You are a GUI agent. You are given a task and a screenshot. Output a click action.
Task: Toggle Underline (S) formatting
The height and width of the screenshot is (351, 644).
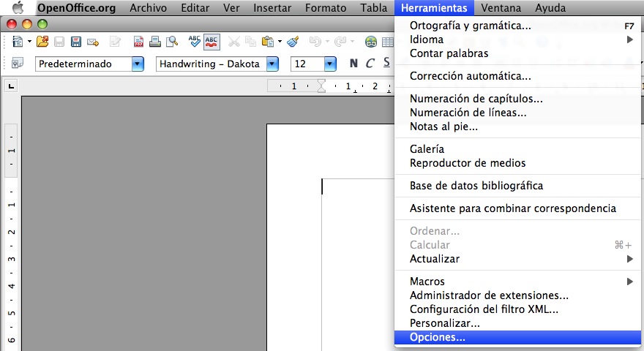click(386, 63)
